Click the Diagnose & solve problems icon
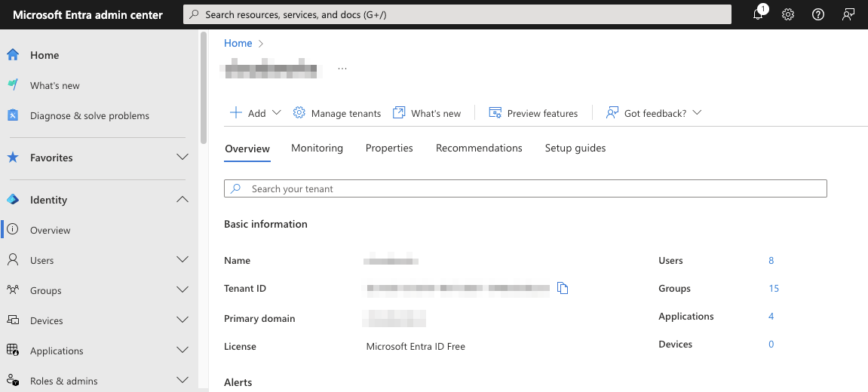868x392 pixels. click(x=13, y=115)
